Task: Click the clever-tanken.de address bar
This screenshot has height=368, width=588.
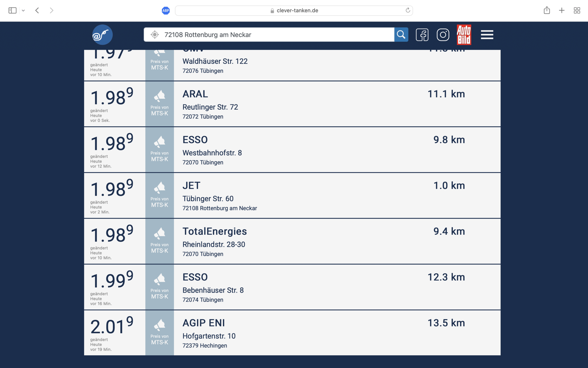Action: pyautogui.click(x=294, y=10)
